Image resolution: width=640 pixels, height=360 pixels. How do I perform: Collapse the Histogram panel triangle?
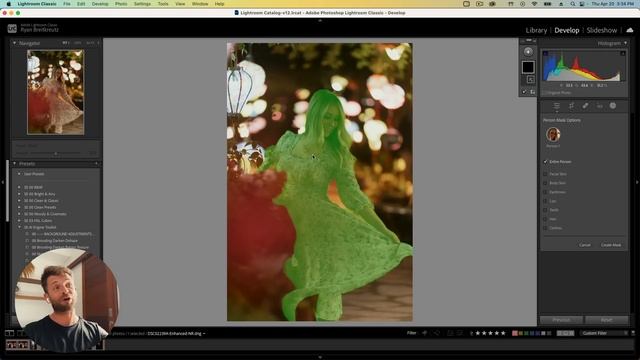point(625,43)
